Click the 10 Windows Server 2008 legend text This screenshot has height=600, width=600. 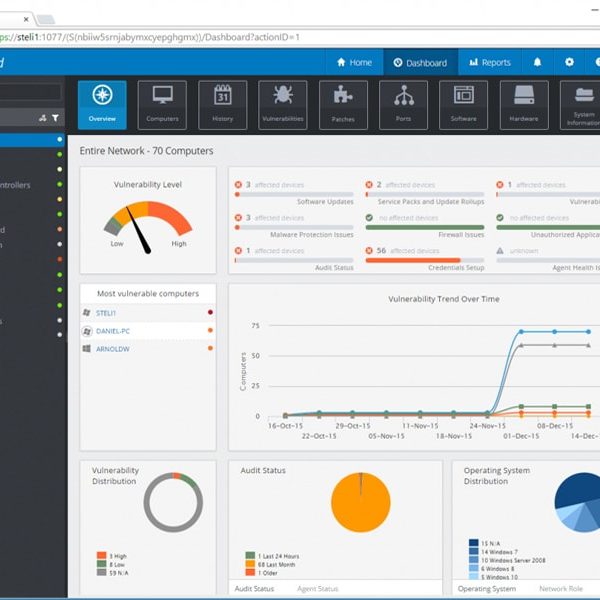513,560
